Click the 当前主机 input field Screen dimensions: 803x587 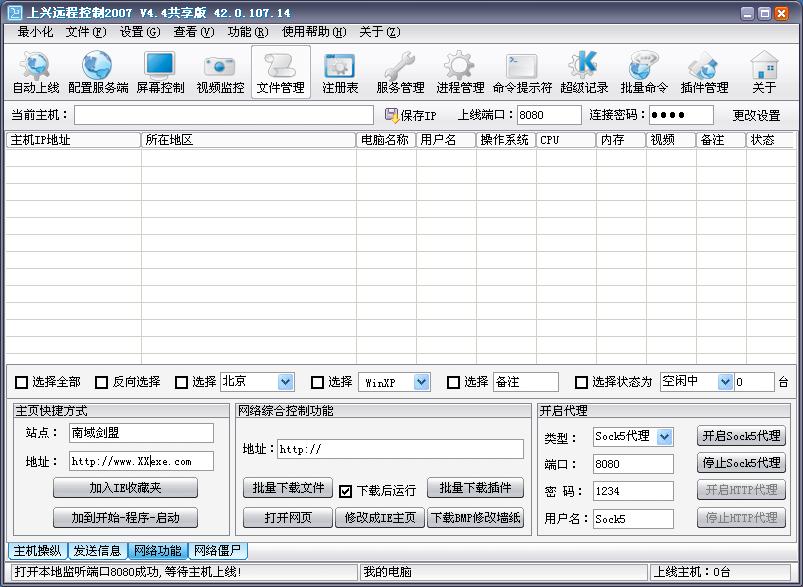[224, 115]
